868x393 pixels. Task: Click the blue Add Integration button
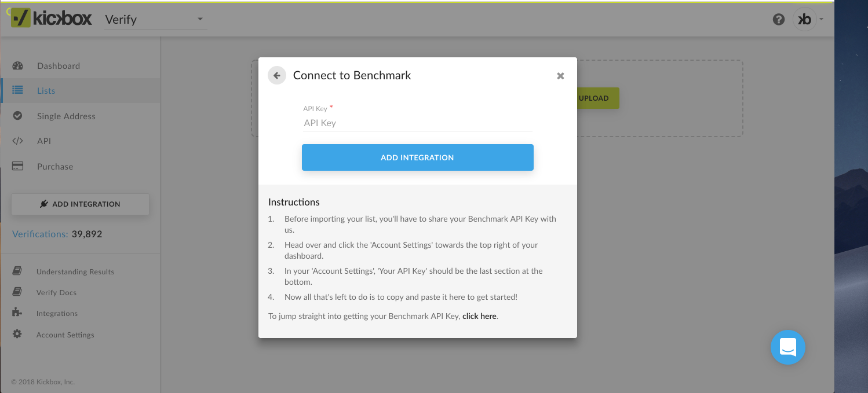point(417,157)
